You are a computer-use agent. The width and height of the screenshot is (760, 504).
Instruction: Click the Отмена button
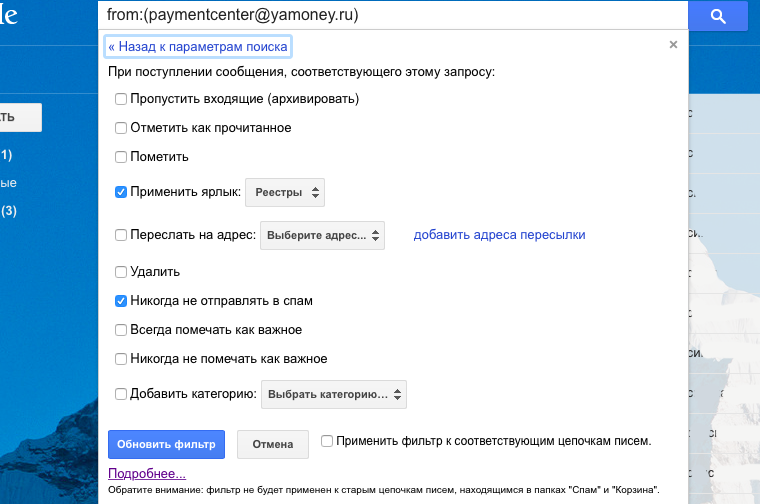[x=273, y=444]
